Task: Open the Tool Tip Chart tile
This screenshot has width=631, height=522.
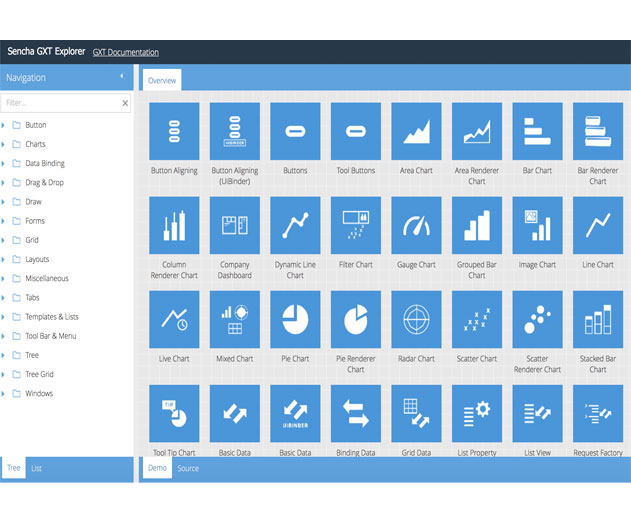Action: 174,414
